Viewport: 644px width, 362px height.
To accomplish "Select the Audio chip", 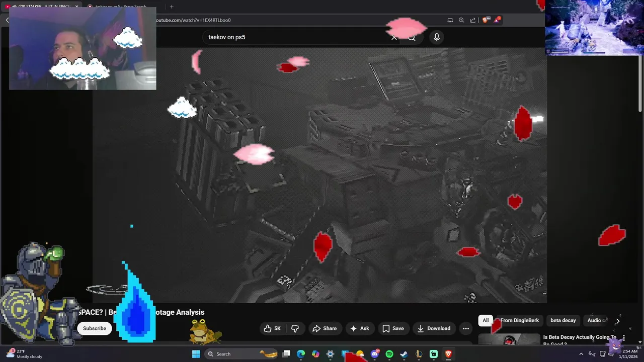I will pyautogui.click(x=597, y=320).
